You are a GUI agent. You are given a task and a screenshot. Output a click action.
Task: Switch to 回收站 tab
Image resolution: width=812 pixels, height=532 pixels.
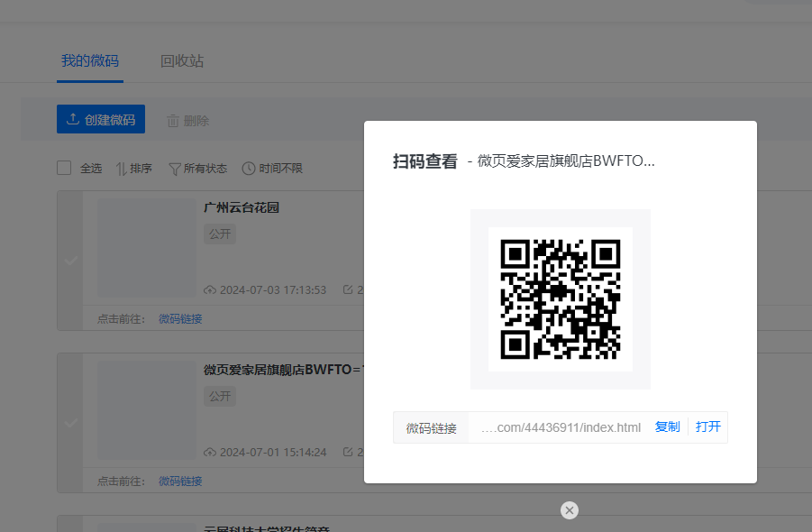click(182, 61)
